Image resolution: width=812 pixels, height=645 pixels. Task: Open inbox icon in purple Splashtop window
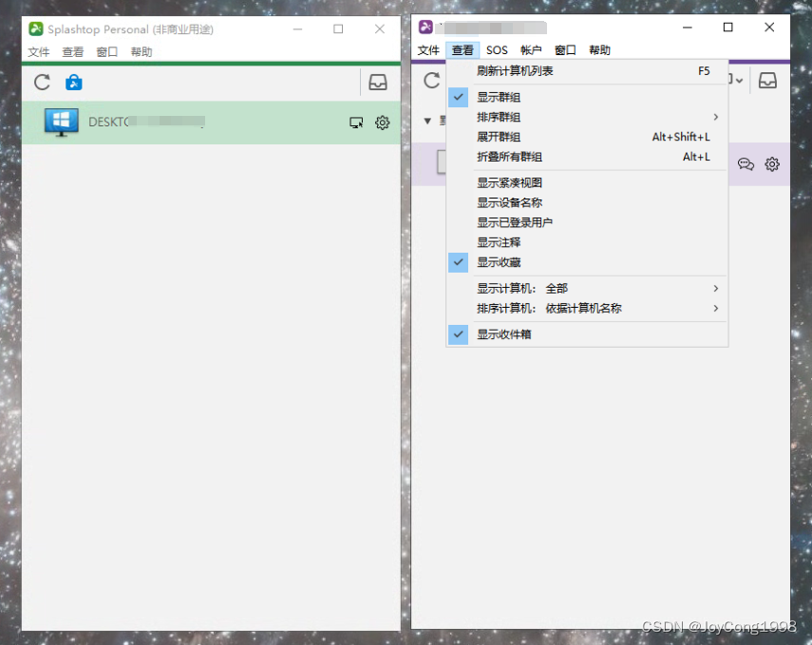coord(767,81)
